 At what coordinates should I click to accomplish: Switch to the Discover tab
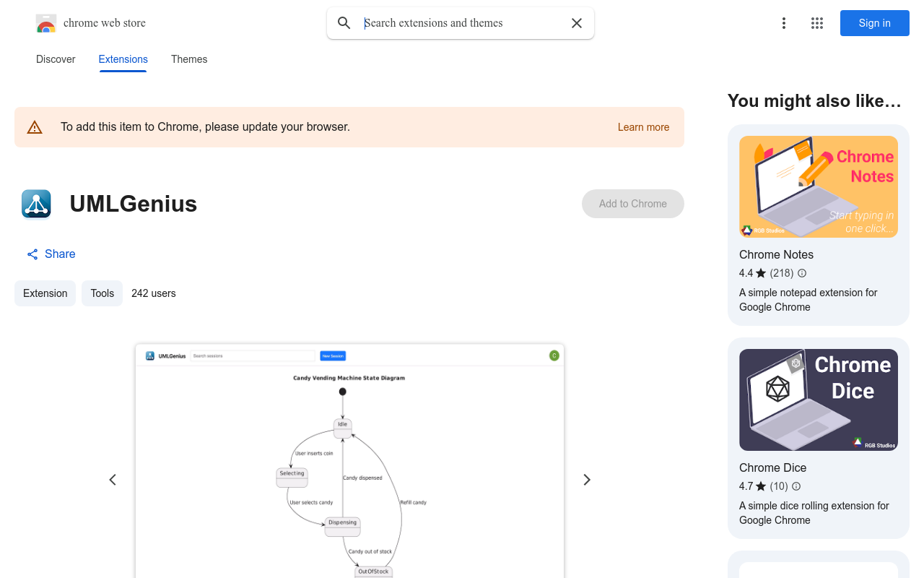tap(56, 59)
